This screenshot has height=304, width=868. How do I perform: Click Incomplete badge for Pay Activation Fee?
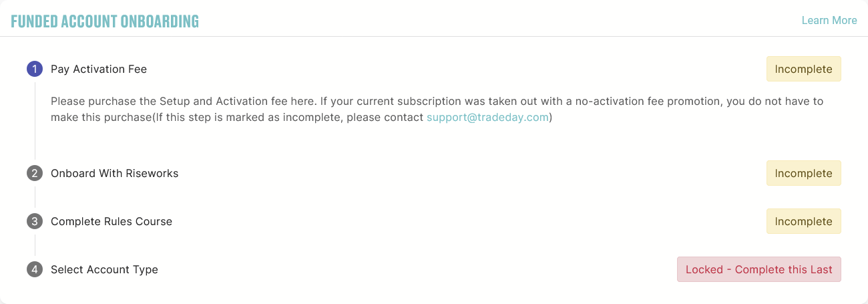803,69
